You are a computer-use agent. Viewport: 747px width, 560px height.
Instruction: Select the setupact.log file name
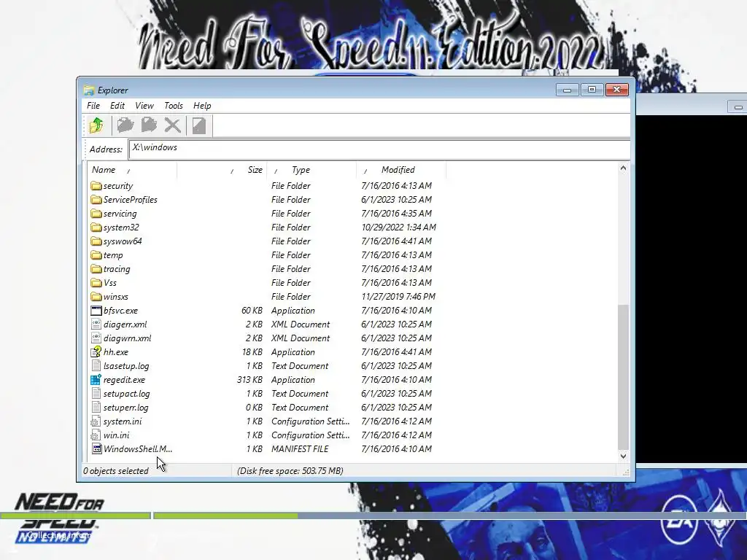(127, 394)
